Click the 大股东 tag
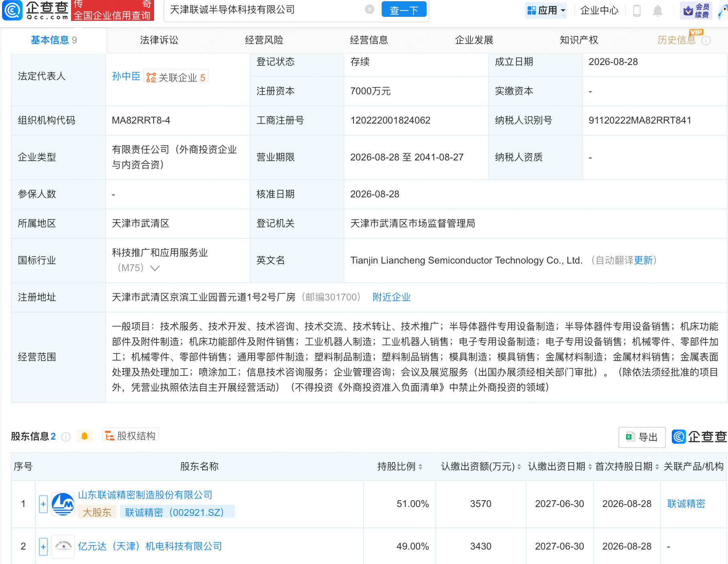 (x=97, y=512)
